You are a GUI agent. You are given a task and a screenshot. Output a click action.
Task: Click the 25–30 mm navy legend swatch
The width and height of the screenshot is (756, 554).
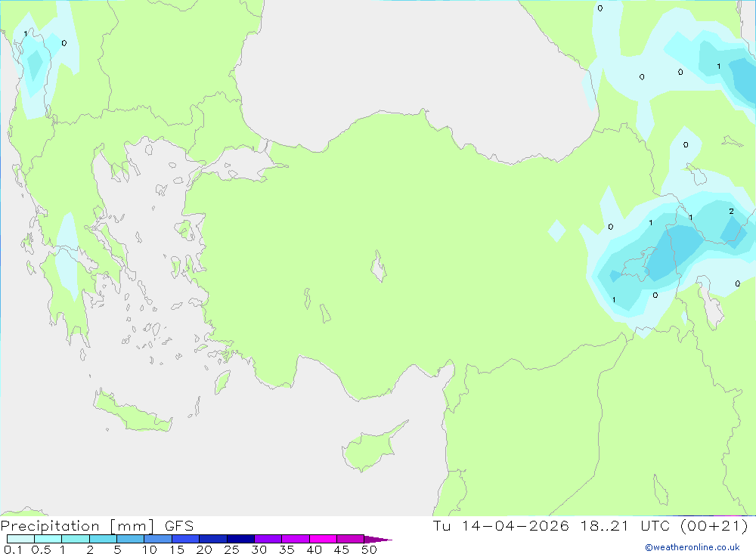[x=240, y=539]
